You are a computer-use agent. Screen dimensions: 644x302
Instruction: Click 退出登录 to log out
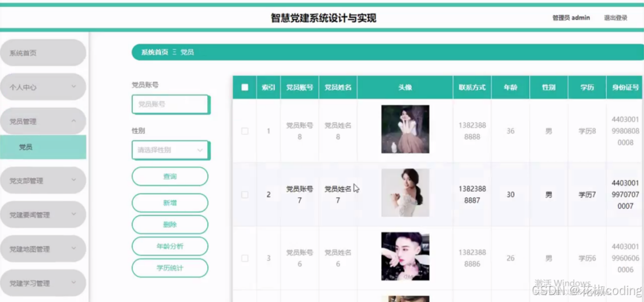(x=615, y=17)
